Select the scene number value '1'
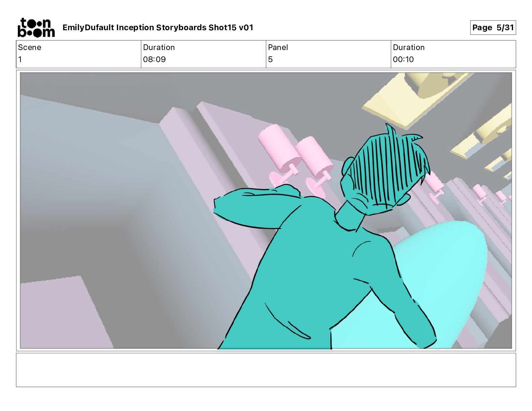The height and width of the screenshot is (411, 532). click(x=20, y=59)
